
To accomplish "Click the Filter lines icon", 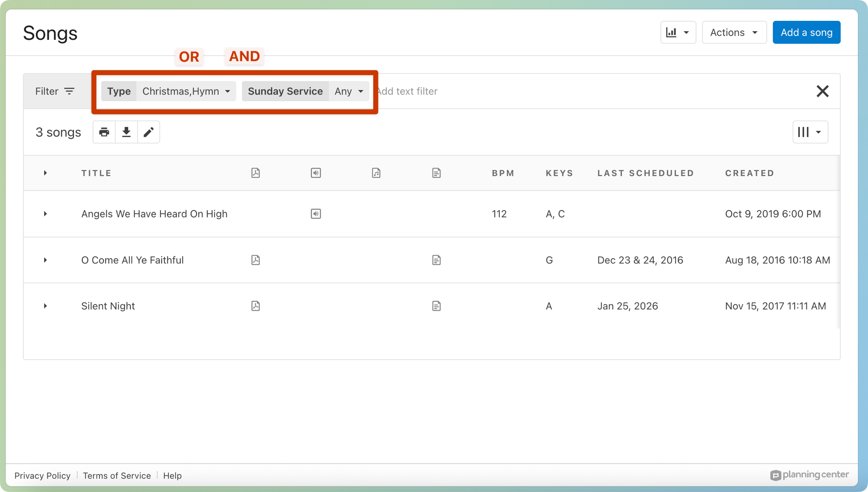I will click(x=69, y=91).
